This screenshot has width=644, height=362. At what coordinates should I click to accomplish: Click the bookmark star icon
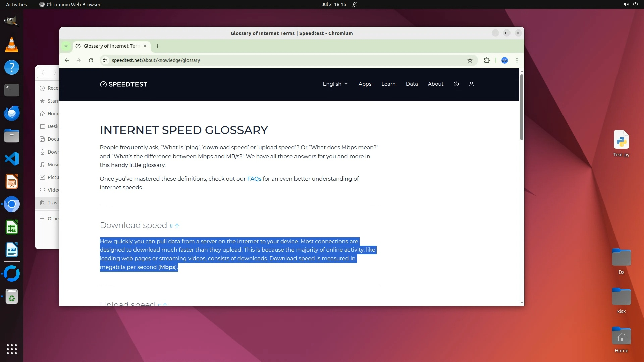[470, 60]
